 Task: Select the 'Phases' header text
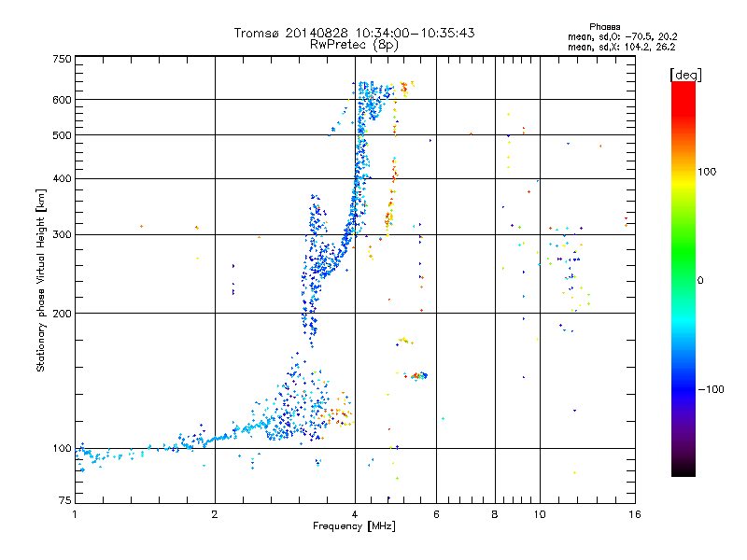point(604,27)
